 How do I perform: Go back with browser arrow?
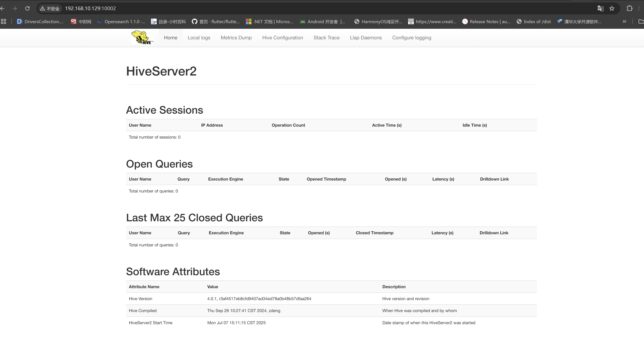(x=2, y=8)
